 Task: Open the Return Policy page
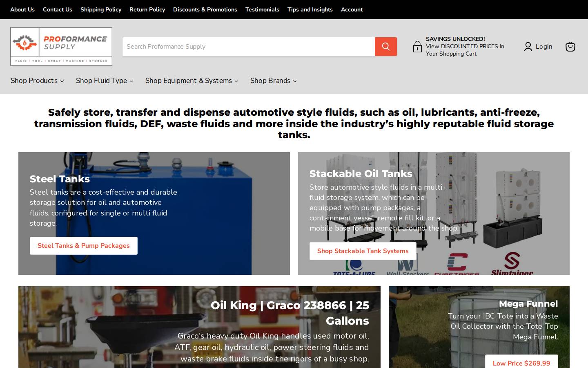point(147,9)
